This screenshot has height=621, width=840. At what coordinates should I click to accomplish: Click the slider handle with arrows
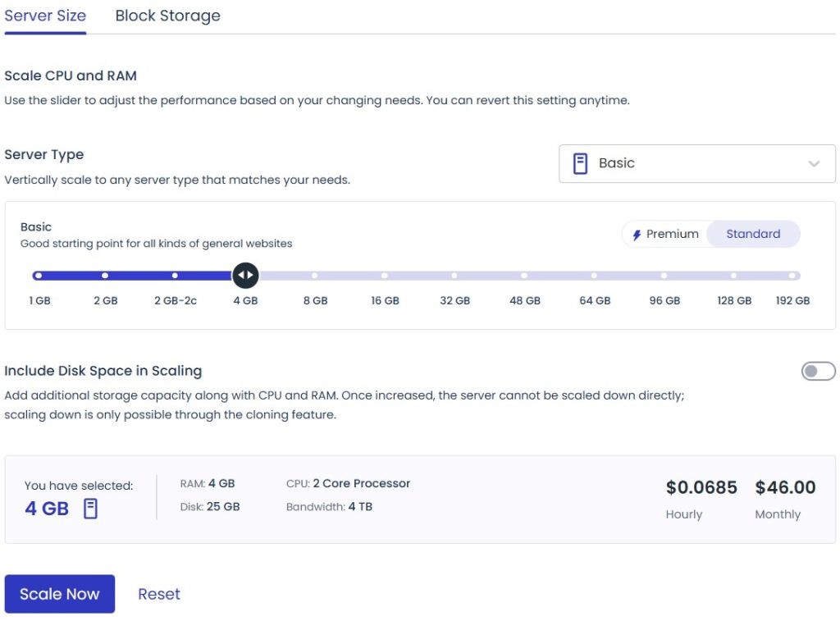click(245, 275)
